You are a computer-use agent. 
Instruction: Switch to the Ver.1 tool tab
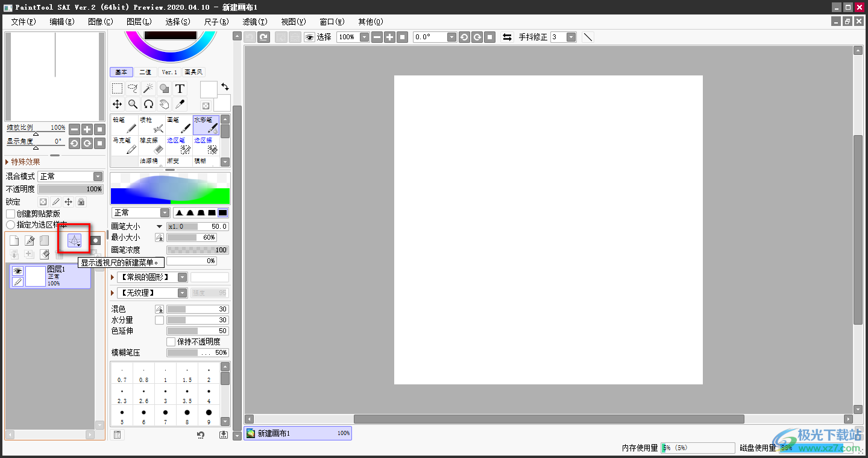pos(169,72)
